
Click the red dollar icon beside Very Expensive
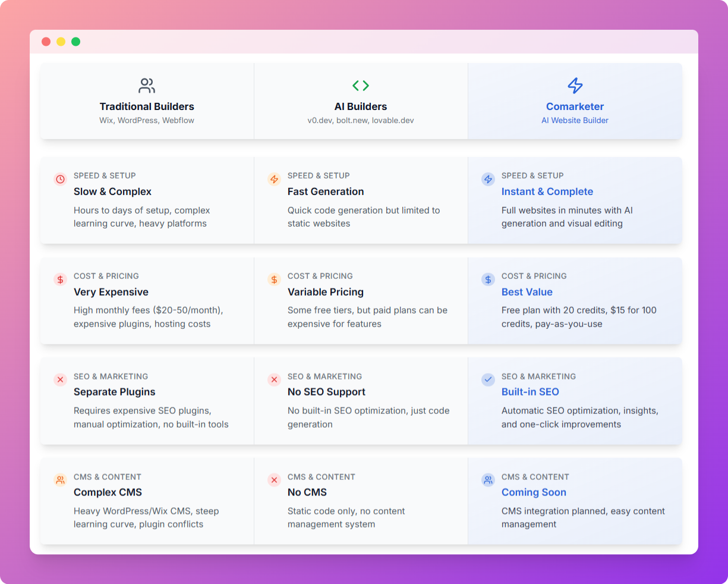(x=60, y=280)
